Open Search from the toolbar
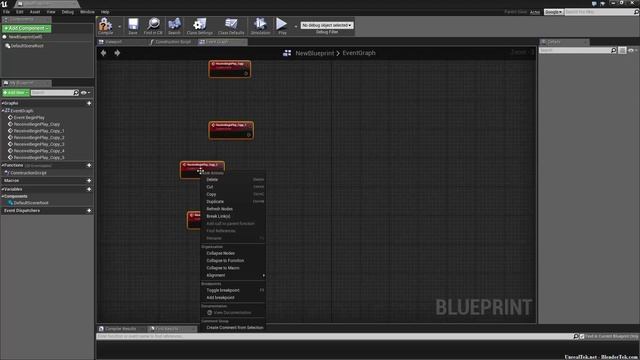 (x=174, y=25)
